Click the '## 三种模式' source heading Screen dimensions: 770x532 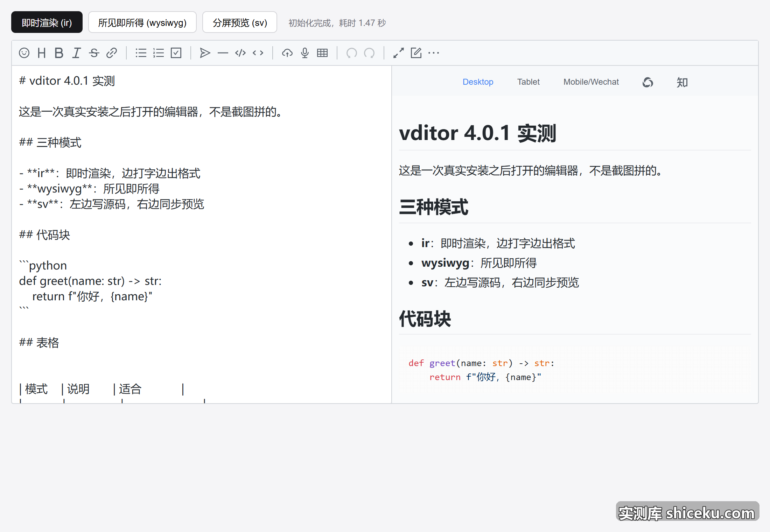click(50, 142)
